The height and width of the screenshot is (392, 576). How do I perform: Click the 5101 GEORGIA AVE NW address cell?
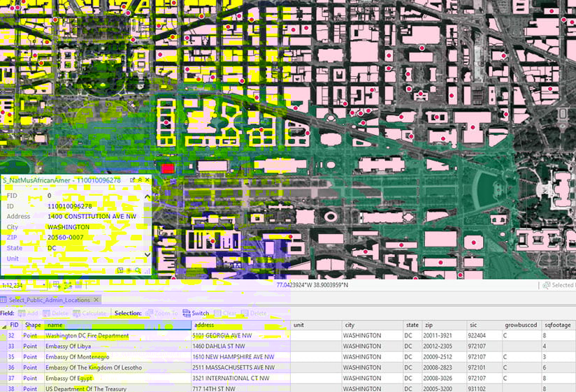pyautogui.click(x=241, y=335)
